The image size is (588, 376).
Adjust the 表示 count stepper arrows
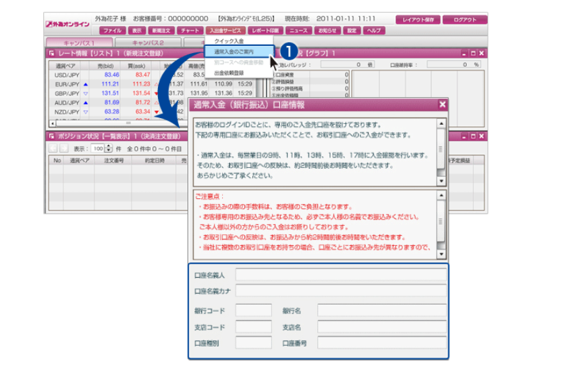[108, 149]
